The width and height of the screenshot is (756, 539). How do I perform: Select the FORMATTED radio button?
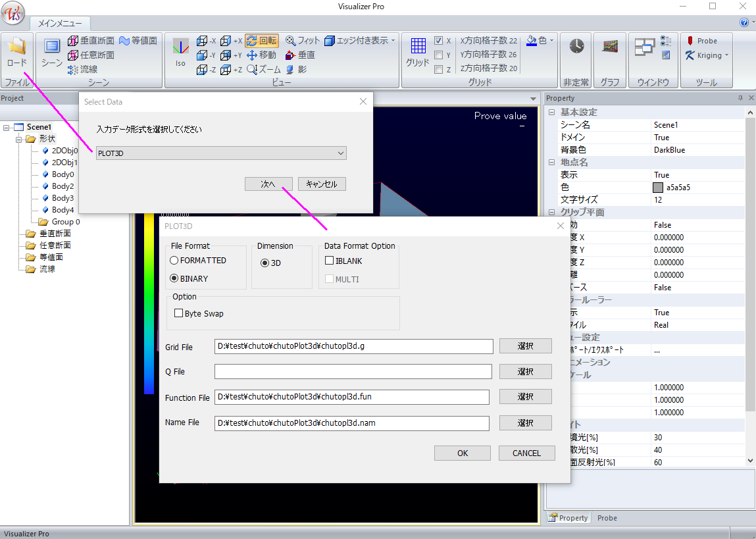pos(174,261)
